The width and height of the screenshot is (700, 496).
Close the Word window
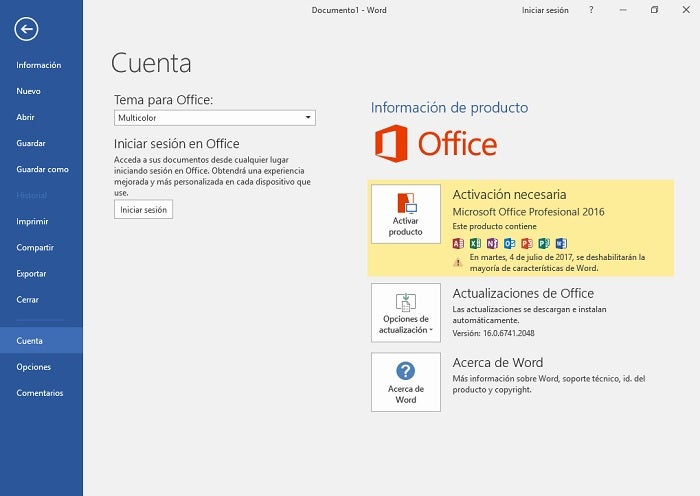coord(686,10)
